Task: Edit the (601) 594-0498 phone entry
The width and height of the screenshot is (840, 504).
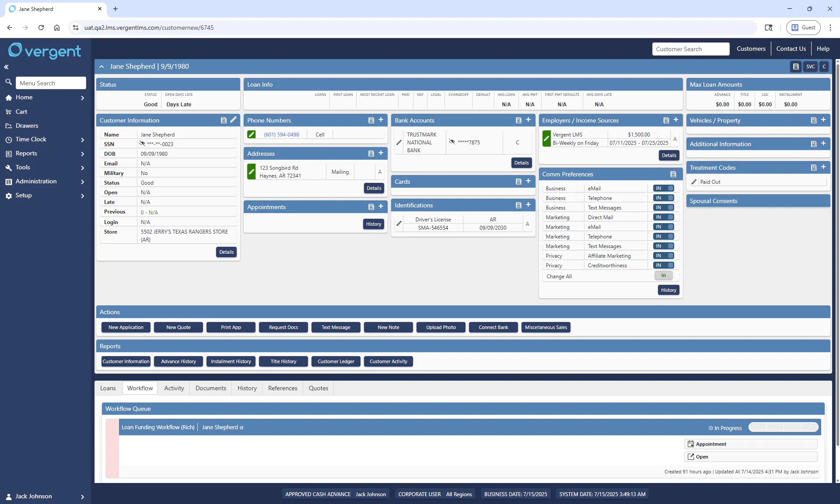Action: [252, 134]
